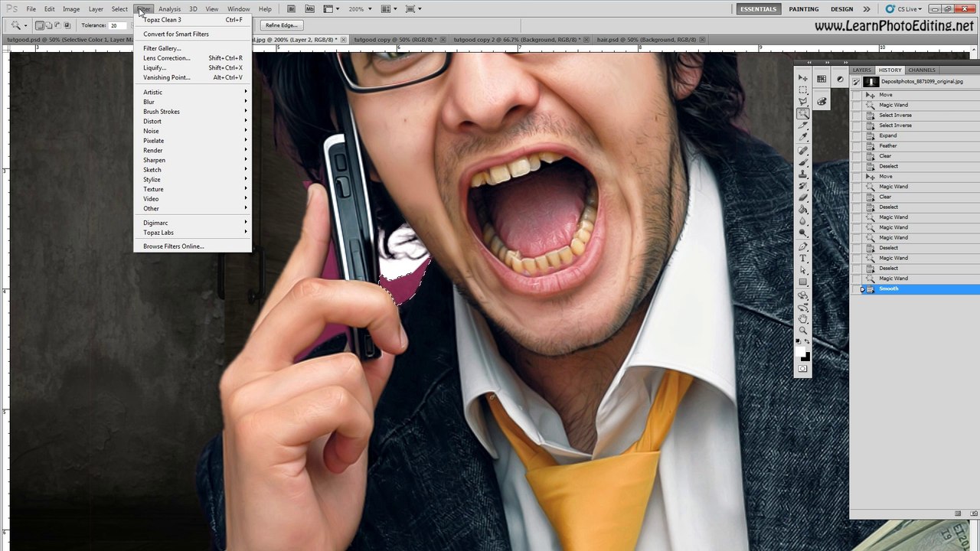
Task: Select the Brush tool
Action: pos(802,162)
